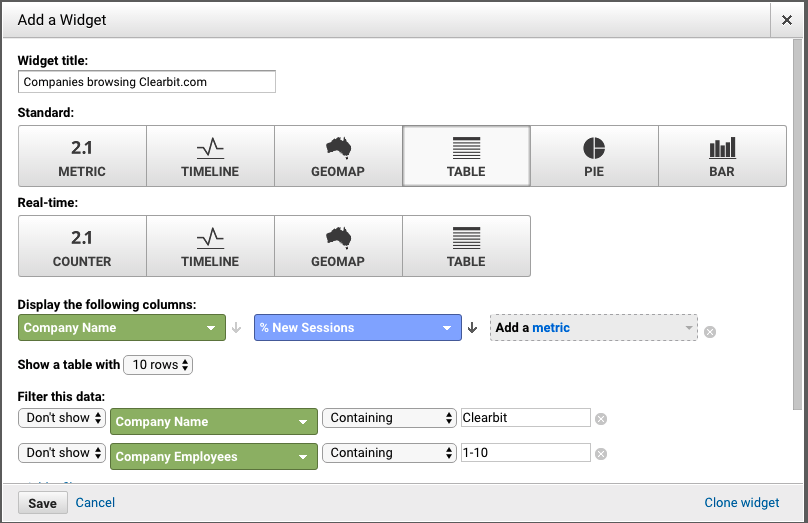Open Containing selector for the 1-10 filter
The width and height of the screenshot is (808, 523).
pos(390,453)
